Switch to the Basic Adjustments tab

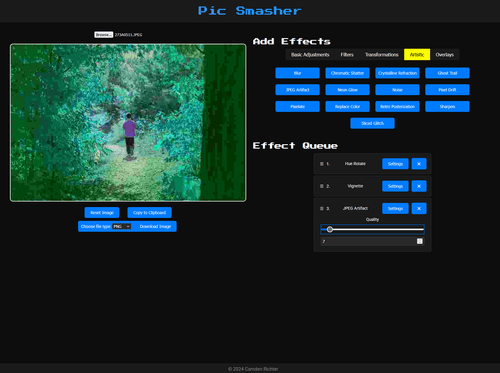310,55
